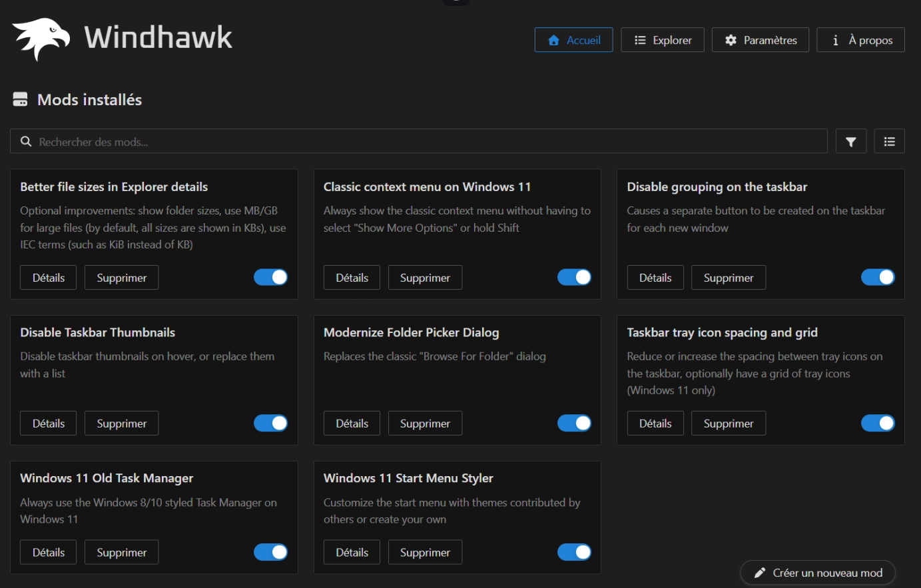This screenshot has width=921, height=588.
Task: Click Supprimer for Windows 11 Old Task Manager
Action: point(121,553)
